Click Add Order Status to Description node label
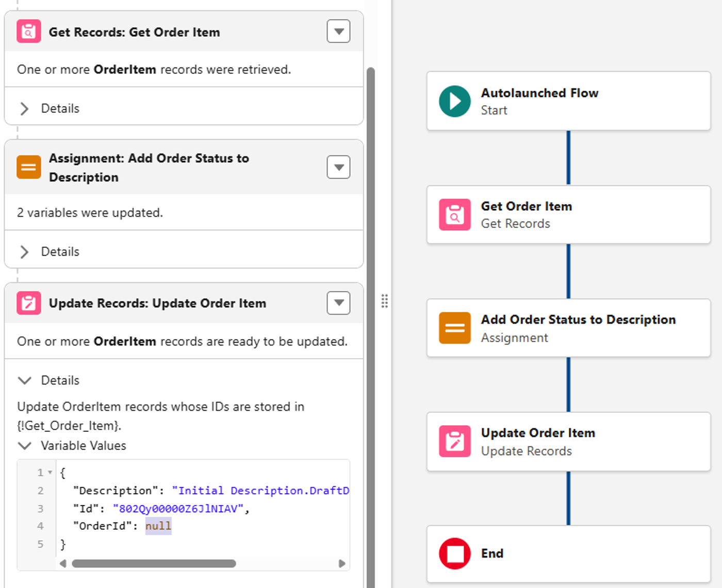The height and width of the screenshot is (588, 722). pyautogui.click(x=578, y=320)
